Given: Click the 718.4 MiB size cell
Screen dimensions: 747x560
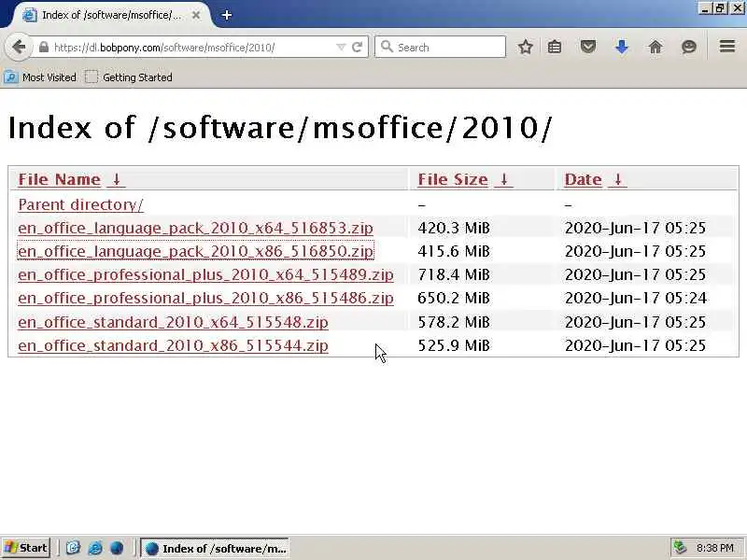Looking at the screenshot, I should (454, 274).
